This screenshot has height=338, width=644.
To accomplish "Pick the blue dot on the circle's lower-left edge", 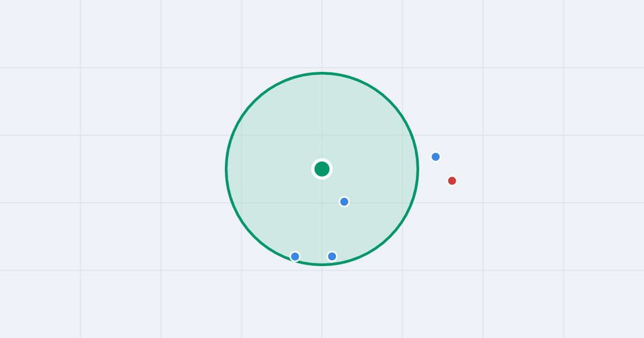I will tap(295, 256).
